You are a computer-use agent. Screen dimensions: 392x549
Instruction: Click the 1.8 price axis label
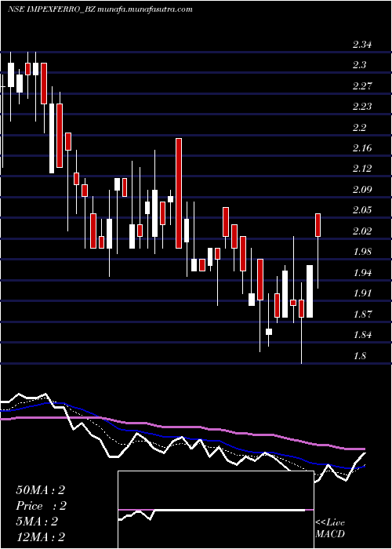pos(359,356)
